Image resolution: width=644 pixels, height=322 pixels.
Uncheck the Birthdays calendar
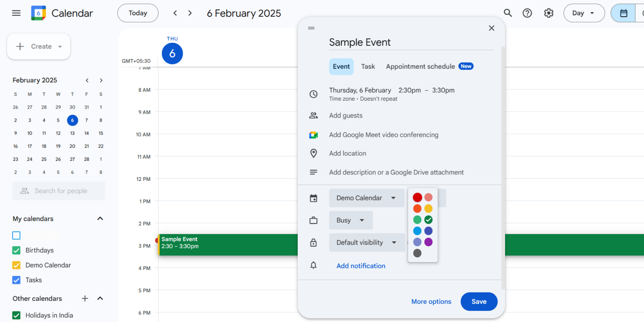[16, 250]
